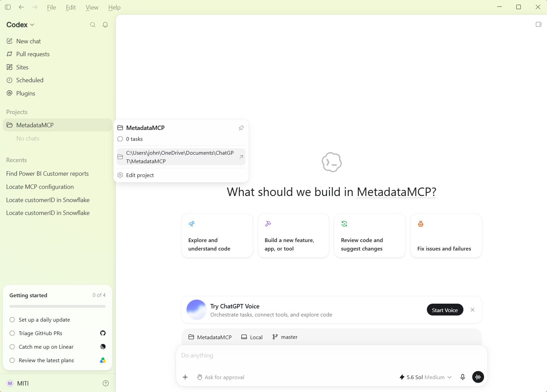The height and width of the screenshot is (392, 547).
Task: Collapse the MetadataMCP project in sidebar
Action: tap(58, 125)
